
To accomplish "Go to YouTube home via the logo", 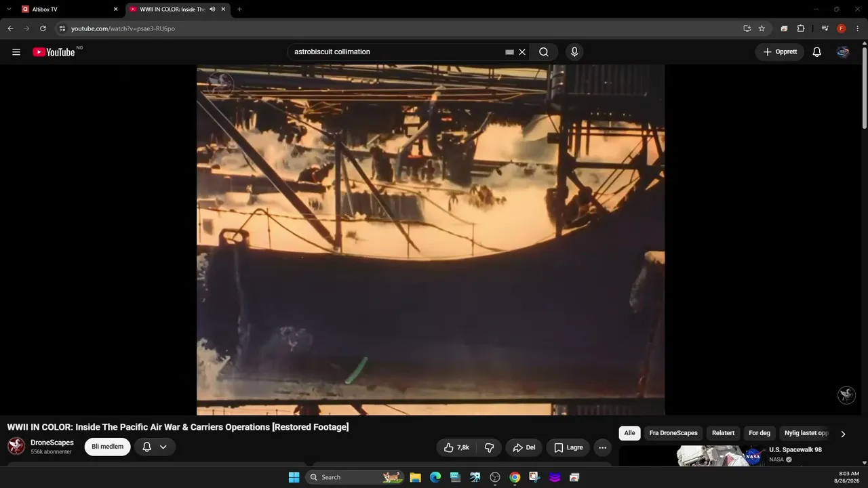I will (54, 52).
